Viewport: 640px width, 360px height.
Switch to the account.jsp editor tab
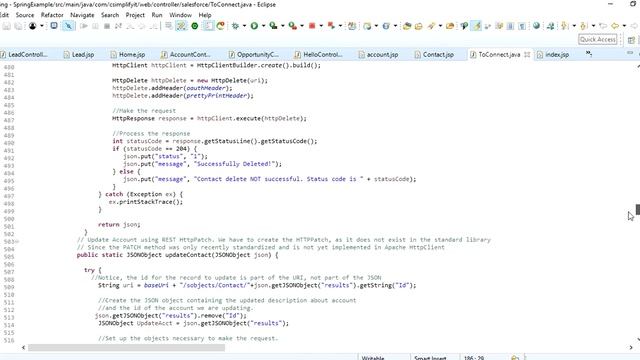coord(378,54)
